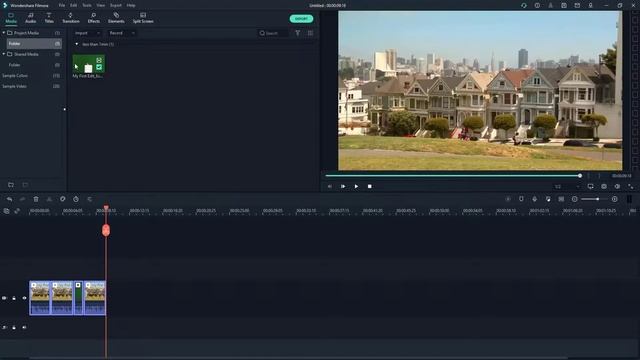
Task: Open the Split Screen tab
Action: tap(143, 18)
